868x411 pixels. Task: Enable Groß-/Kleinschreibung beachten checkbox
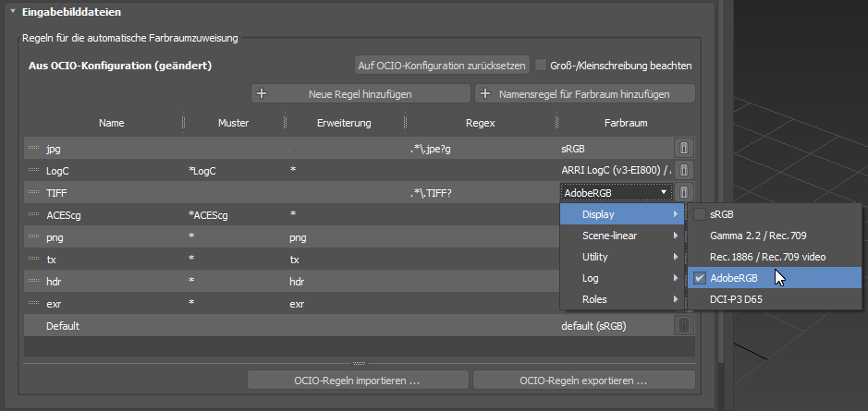(541, 66)
